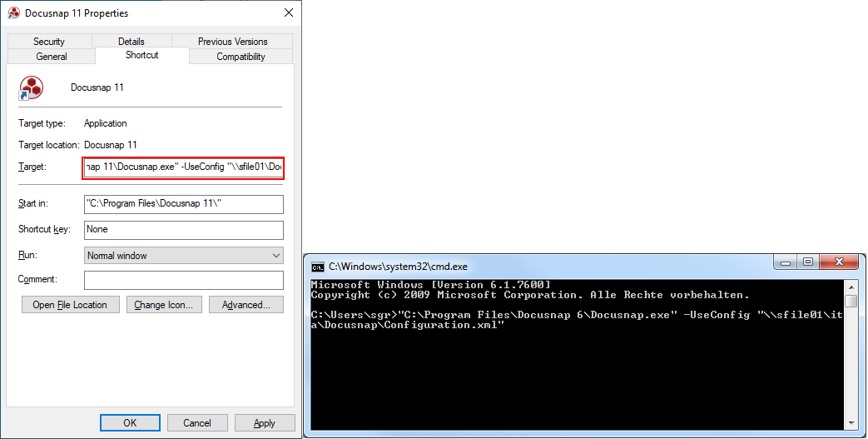The image size is (868, 439).
Task: Click the Change Icon button
Action: point(164,305)
